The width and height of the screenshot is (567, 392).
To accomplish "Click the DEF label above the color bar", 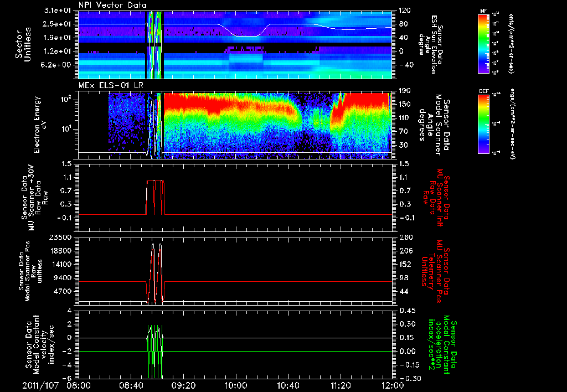I will tap(484, 91).
